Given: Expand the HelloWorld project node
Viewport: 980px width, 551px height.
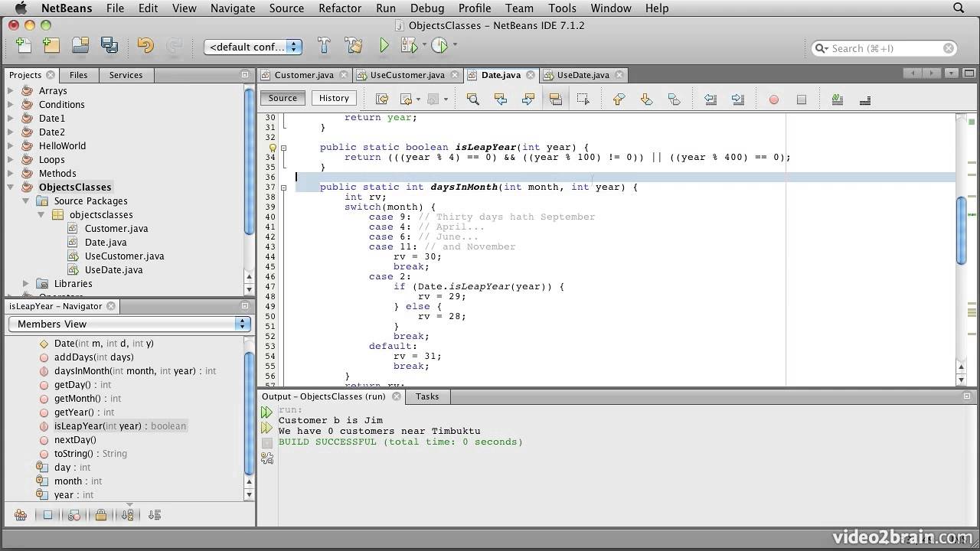Looking at the screenshot, I should pyautogui.click(x=11, y=145).
